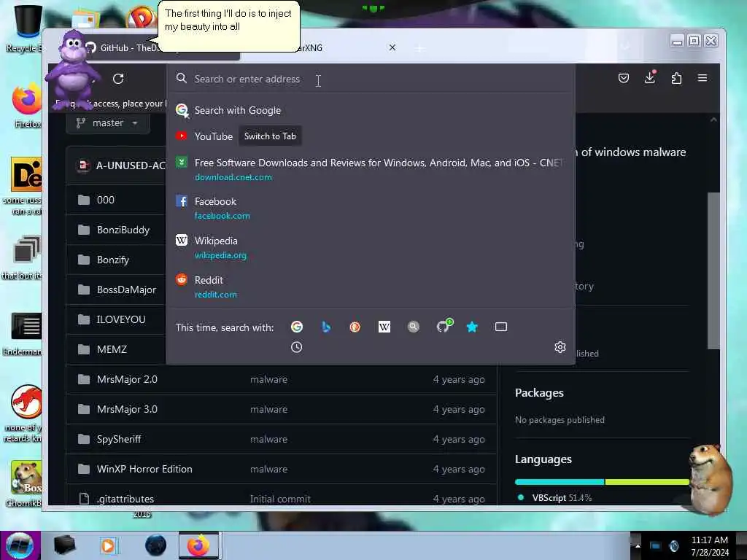Search this time with DuckDuckGo icon

tap(355, 327)
